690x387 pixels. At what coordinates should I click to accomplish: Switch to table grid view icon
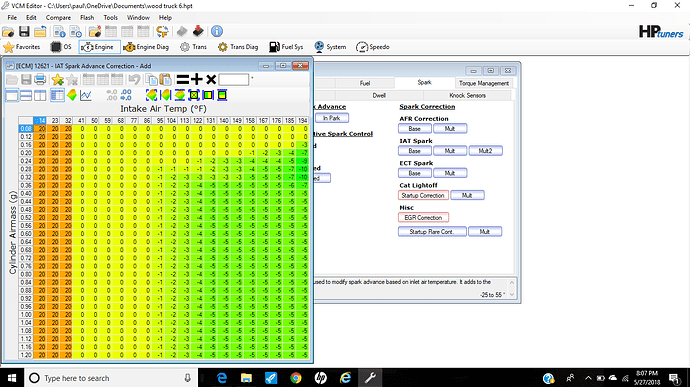click(57, 95)
